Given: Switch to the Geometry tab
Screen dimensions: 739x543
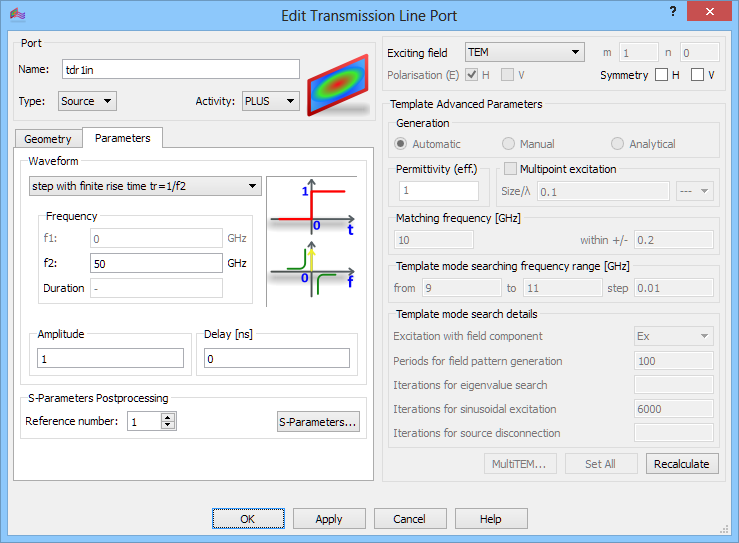Looking at the screenshot, I should [48, 139].
